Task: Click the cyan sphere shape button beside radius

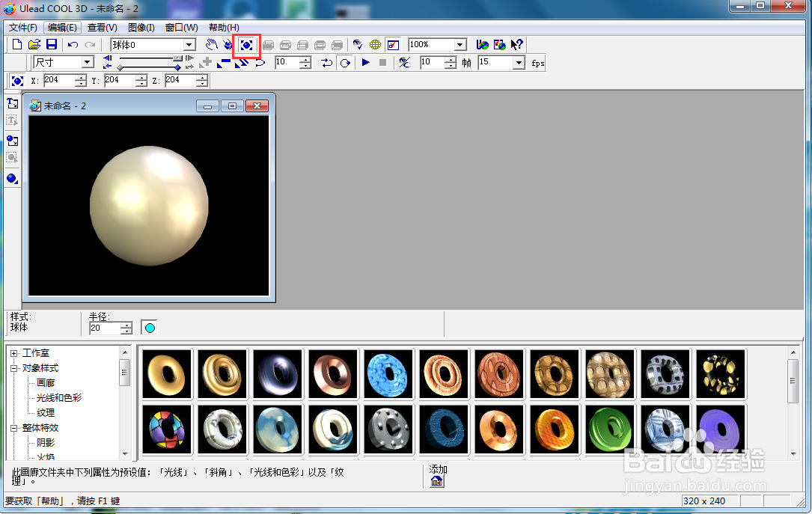Action: [x=149, y=328]
